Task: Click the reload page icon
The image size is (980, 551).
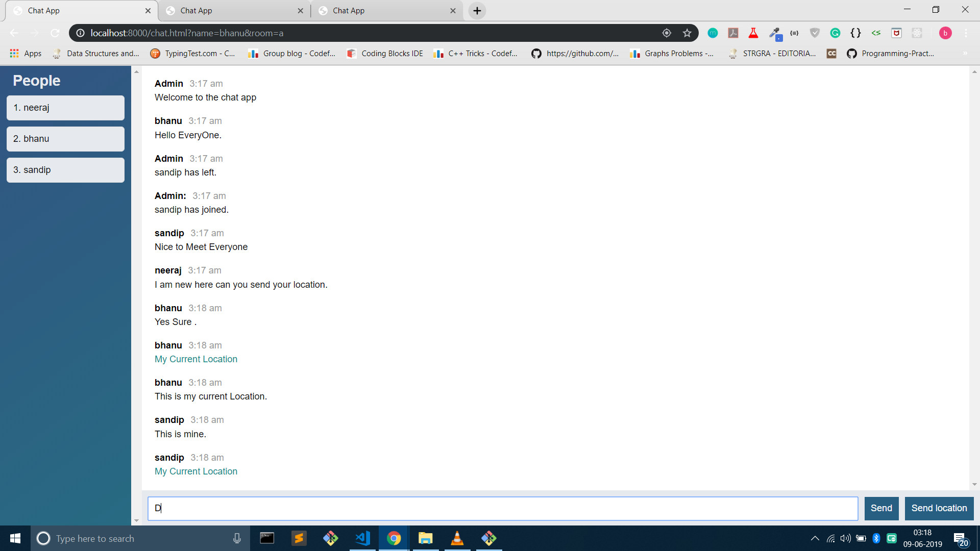Action: pyautogui.click(x=55, y=33)
